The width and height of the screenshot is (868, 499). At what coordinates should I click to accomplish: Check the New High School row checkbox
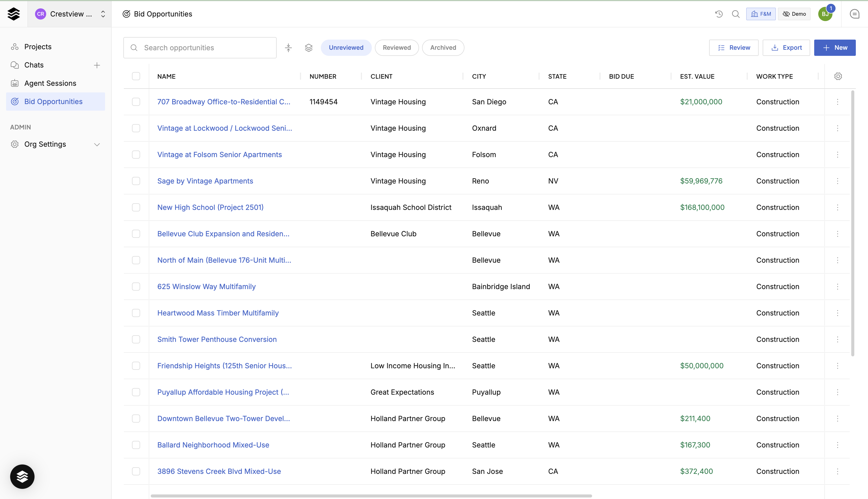click(136, 207)
